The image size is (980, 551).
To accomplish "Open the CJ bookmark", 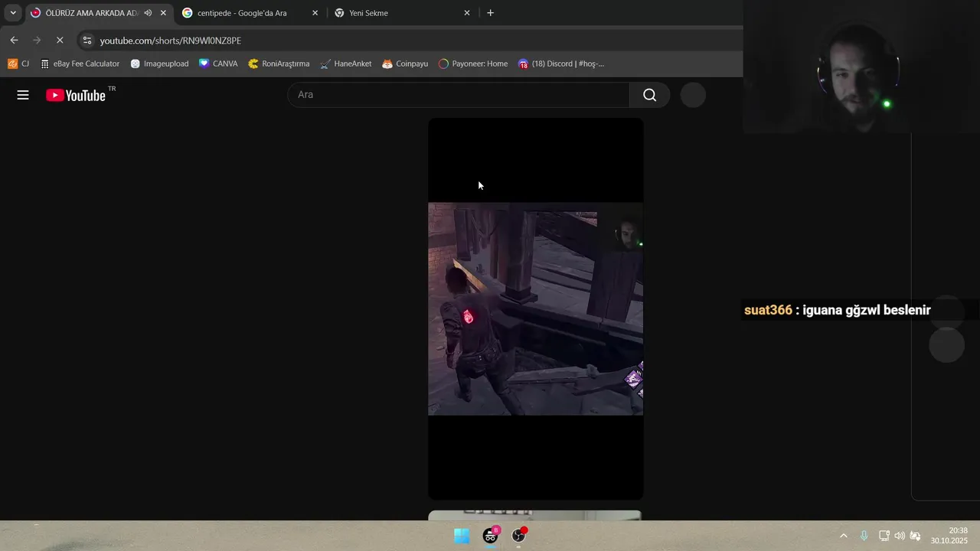I will 18,64.
